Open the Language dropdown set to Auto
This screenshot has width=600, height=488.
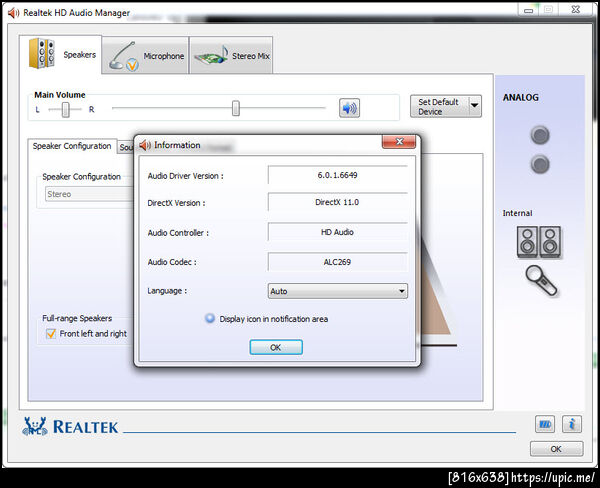[x=338, y=291]
